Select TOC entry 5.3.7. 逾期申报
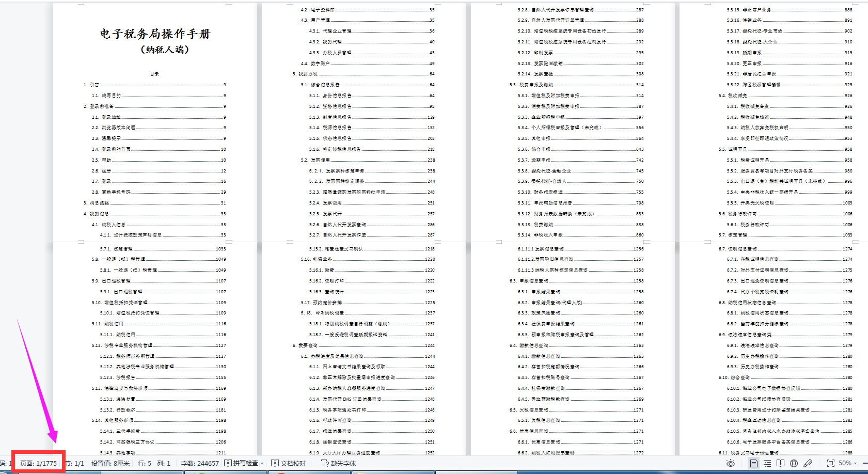This screenshot has width=868, height=474. pos(580,160)
